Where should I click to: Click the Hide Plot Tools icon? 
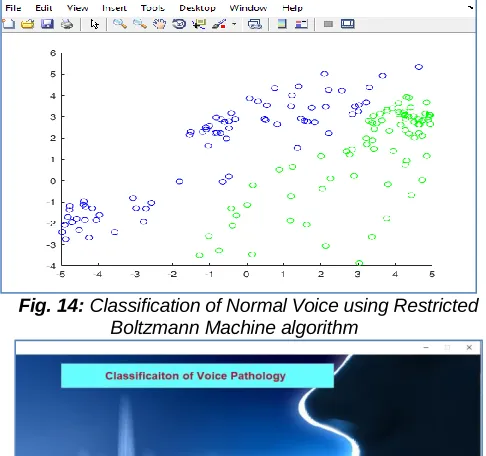coord(328,24)
